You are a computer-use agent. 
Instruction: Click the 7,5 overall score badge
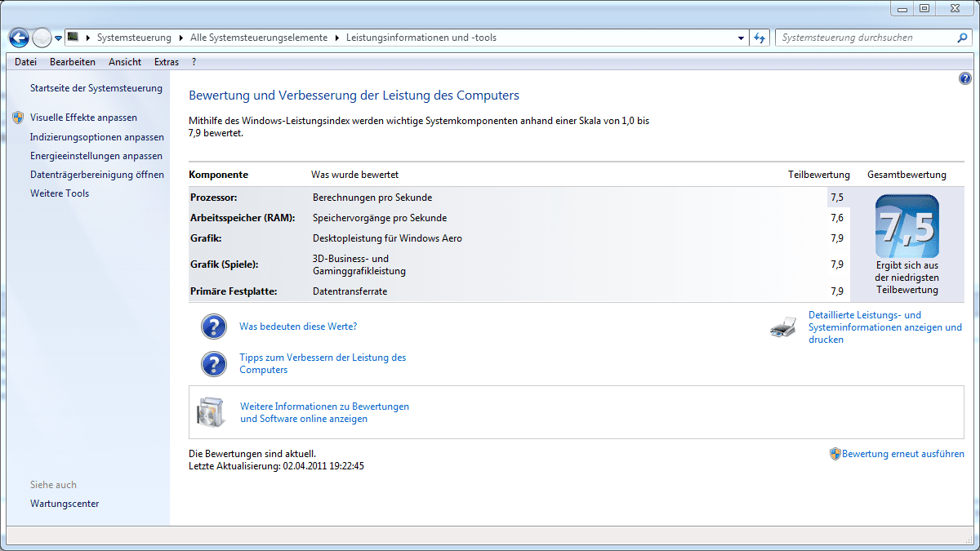[906, 227]
